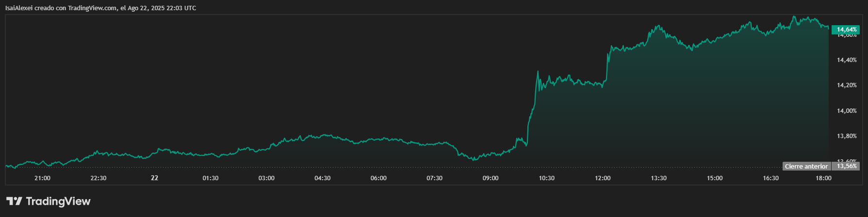
Task: Select the 13,56% previous close value
Action: point(846,167)
